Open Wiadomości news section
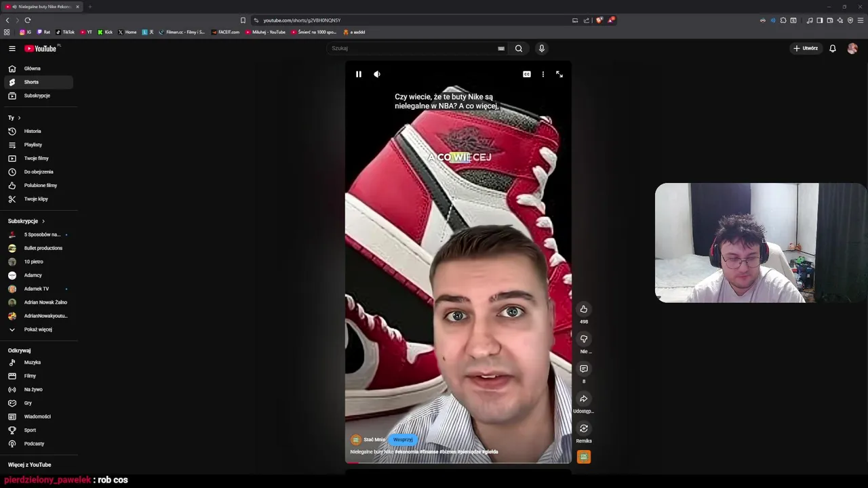Image resolution: width=868 pixels, height=488 pixels. (x=39, y=416)
